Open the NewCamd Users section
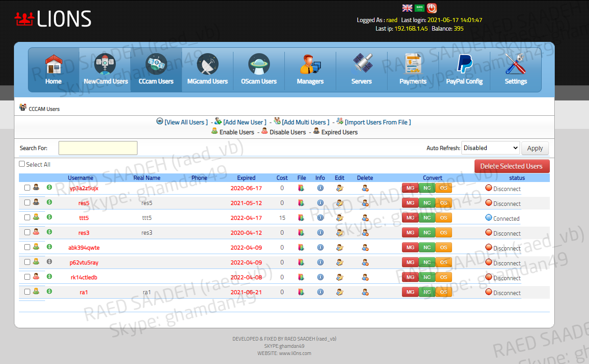Screen dimensions: 589x364 pos(105,70)
